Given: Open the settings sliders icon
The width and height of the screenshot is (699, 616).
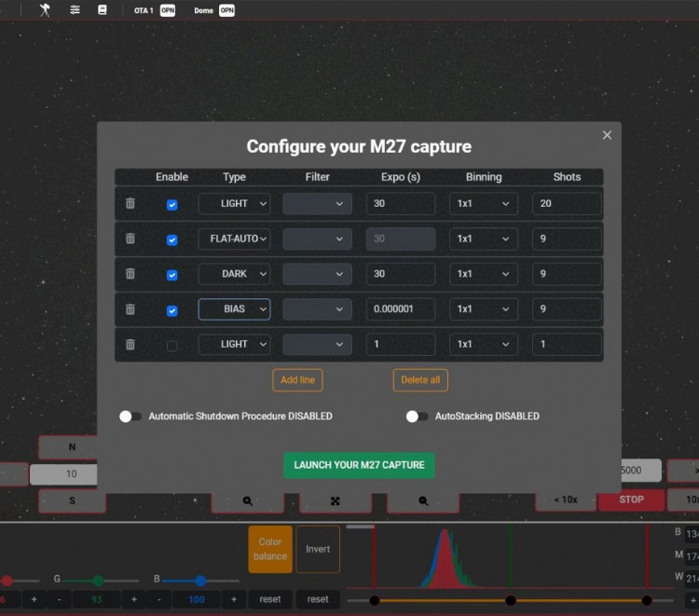Looking at the screenshot, I should tap(75, 9).
